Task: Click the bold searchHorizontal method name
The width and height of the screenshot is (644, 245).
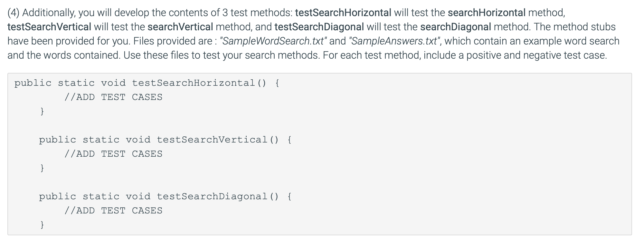Action: pos(486,13)
